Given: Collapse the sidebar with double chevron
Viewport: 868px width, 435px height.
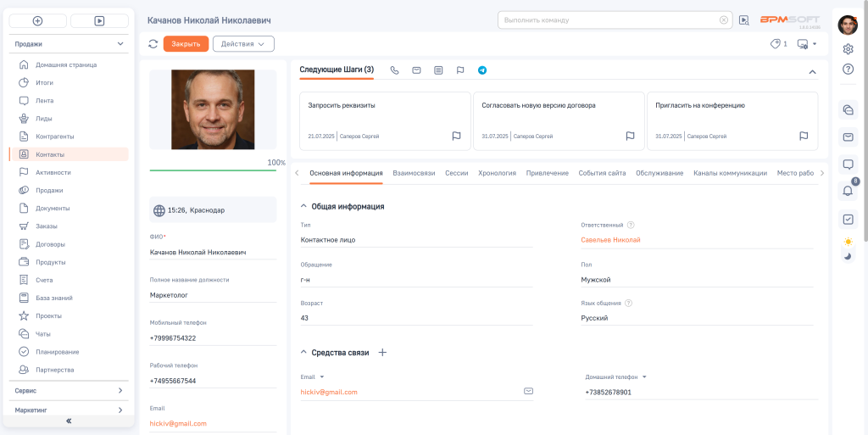Looking at the screenshot, I should [x=69, y=421].
